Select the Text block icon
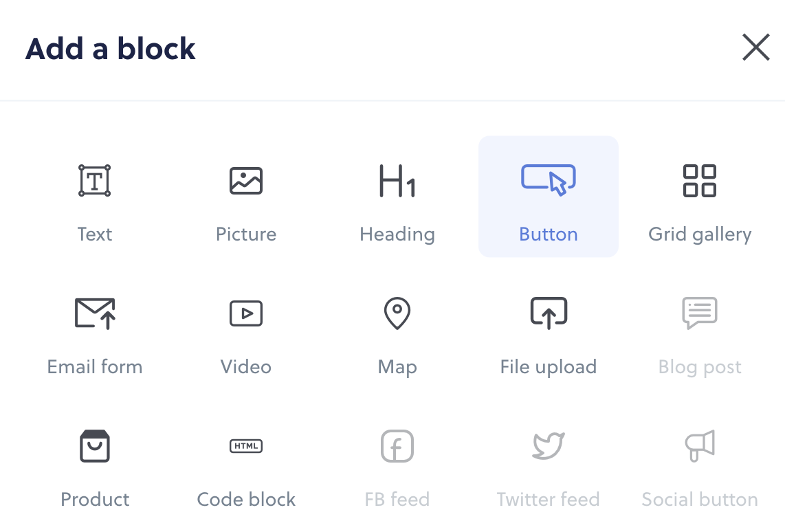 94,180
